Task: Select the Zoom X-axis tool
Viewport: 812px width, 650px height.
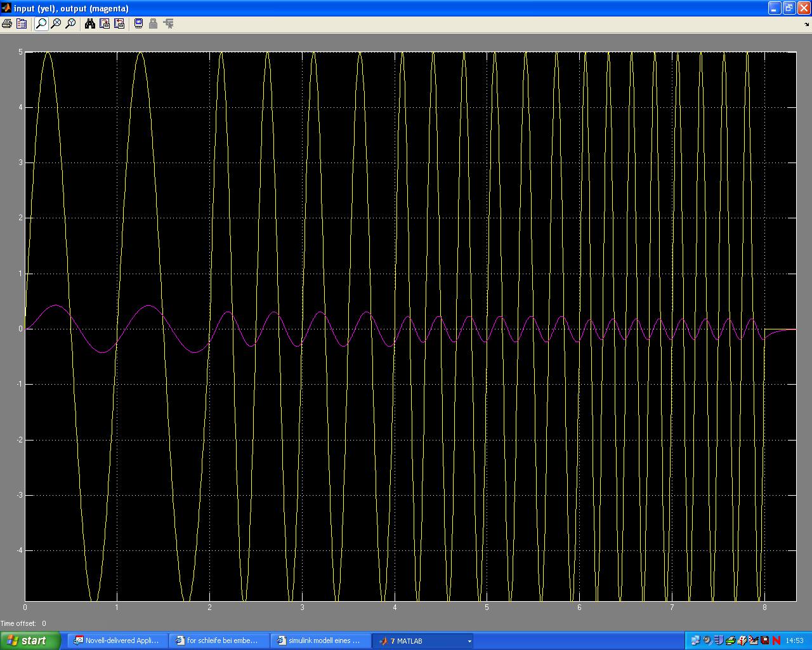Action: click(x=56, y=23)
